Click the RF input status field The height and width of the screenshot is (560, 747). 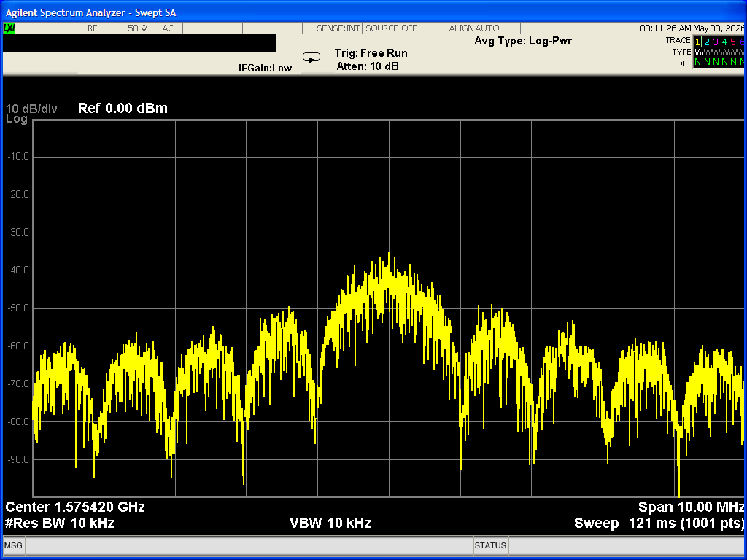click(93, 28)
